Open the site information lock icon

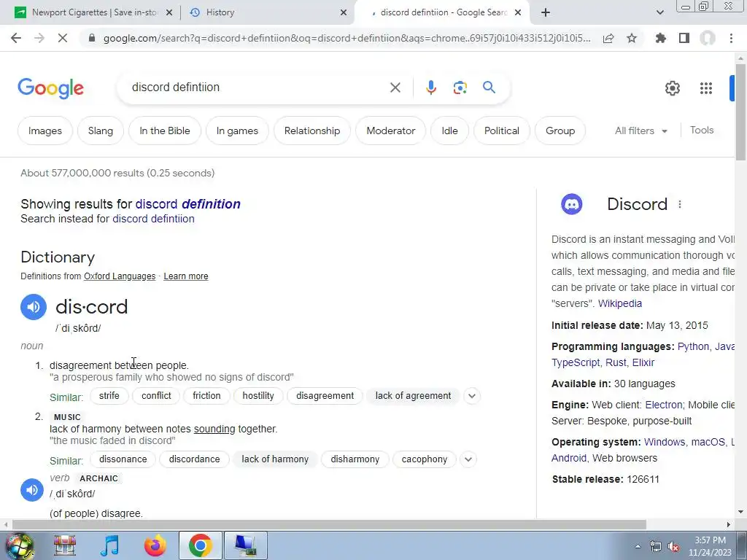coord(93,38)
